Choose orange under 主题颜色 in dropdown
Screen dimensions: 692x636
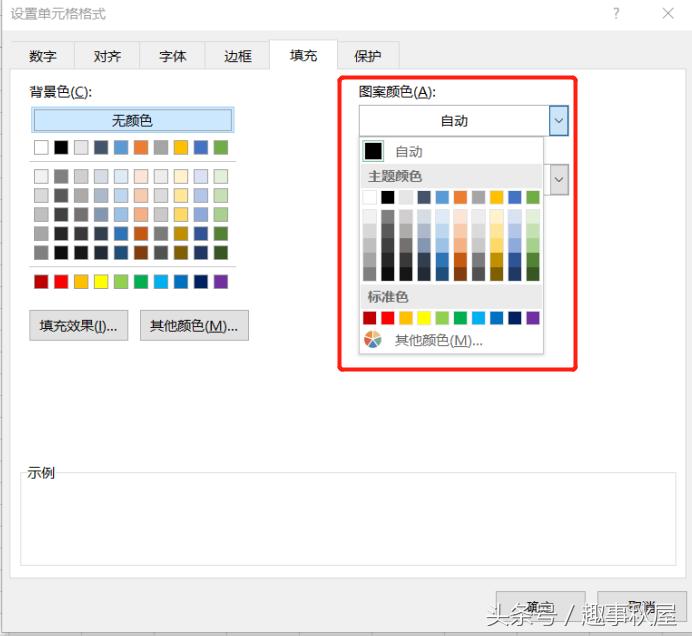(x=460, y=197)
